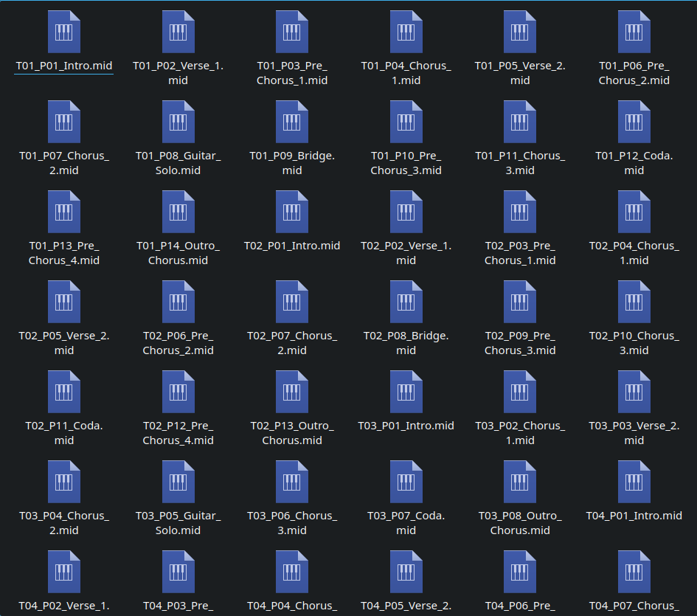The width and height of the screenshot is (697, 616).
Task: Select the T01_P14_Outro_Chorus.mid icon
Action: point(178,212)
